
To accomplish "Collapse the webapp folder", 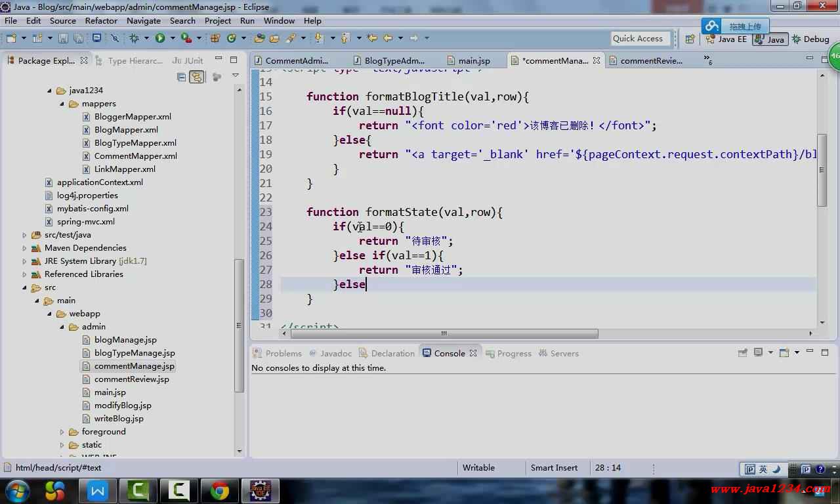I will click(x=50, y=314).
